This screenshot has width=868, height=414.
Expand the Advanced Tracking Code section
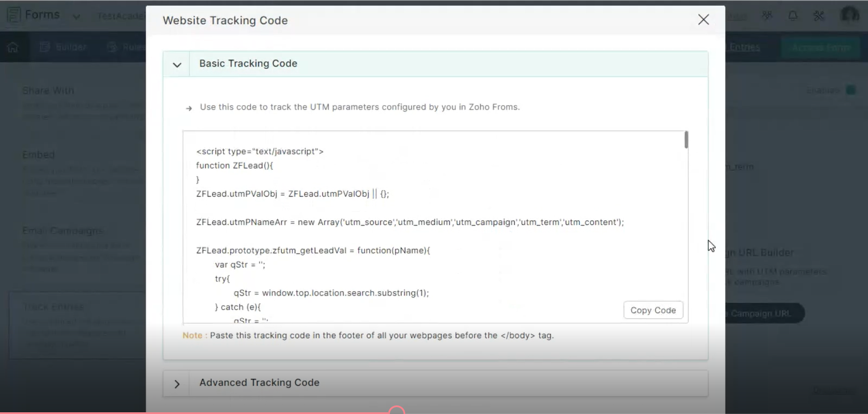pos(177,384)
